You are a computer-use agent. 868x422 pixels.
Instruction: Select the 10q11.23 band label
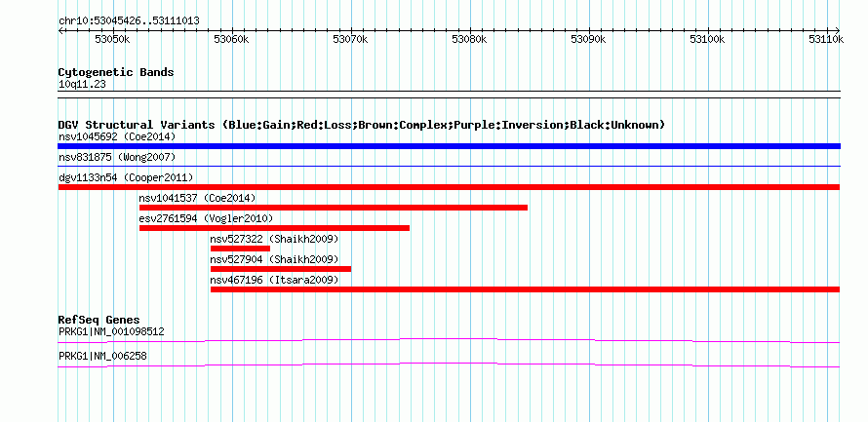pyautogui.click(x=82, y=85)
